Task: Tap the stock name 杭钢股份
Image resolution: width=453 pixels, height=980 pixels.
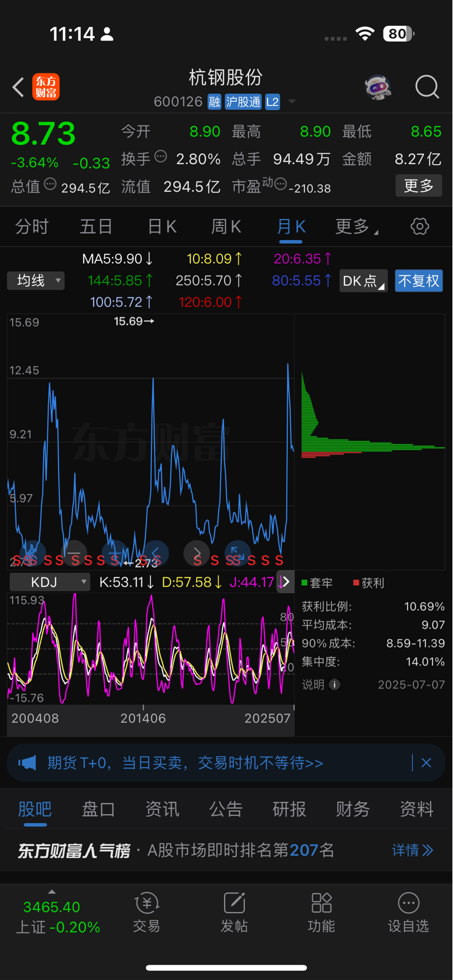Action: click(x=226, y=77)
